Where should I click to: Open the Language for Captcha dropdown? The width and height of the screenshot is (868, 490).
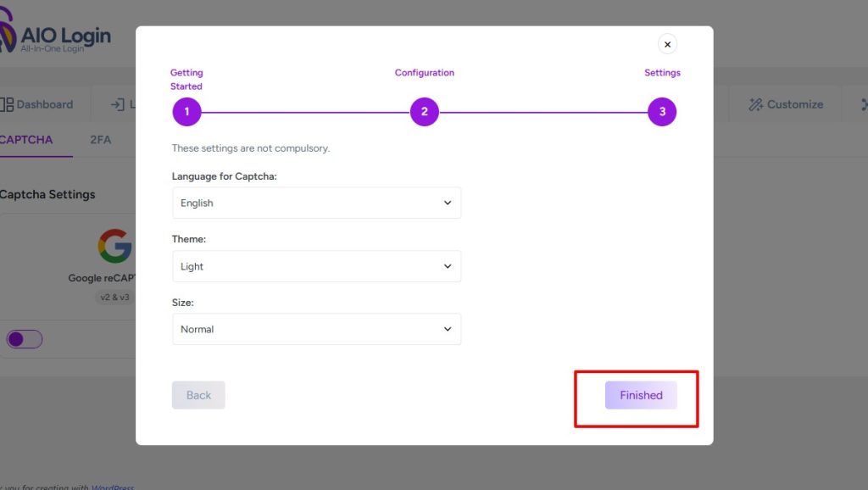316,203
